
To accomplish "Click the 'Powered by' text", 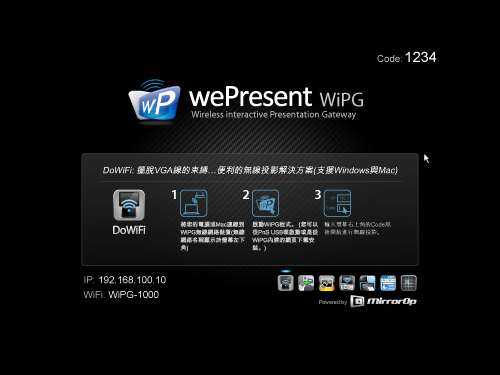I will (333, 302).
